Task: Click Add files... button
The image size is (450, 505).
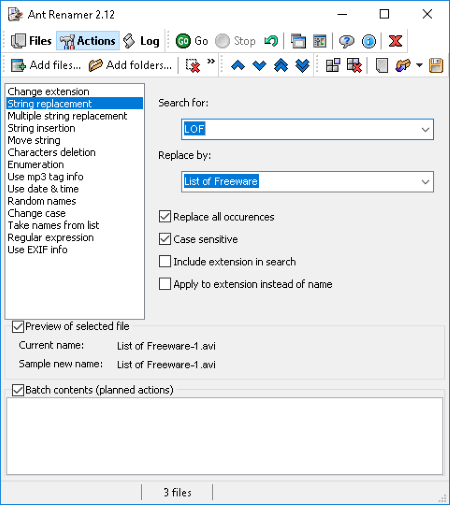Action: (x=46, y=65)
